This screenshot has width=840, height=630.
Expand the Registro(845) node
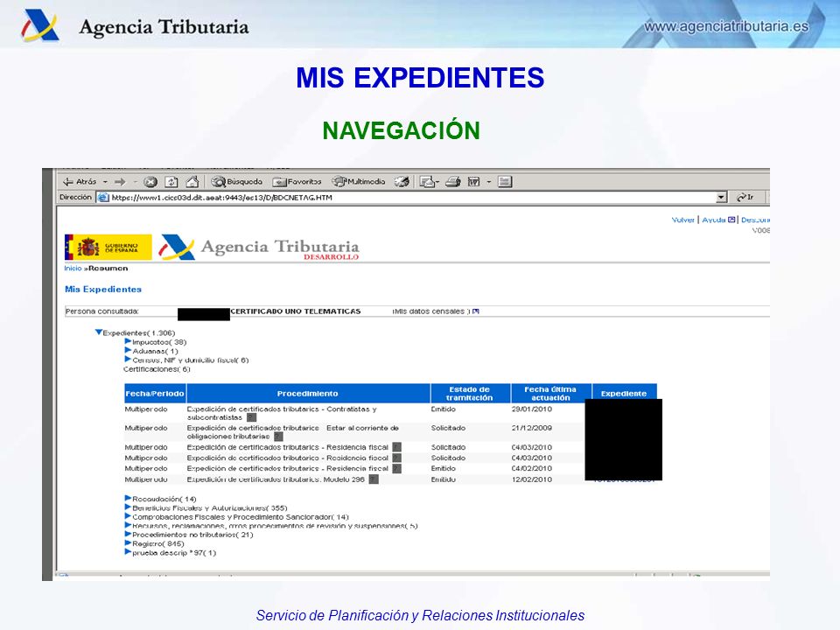tap(128, 543)
